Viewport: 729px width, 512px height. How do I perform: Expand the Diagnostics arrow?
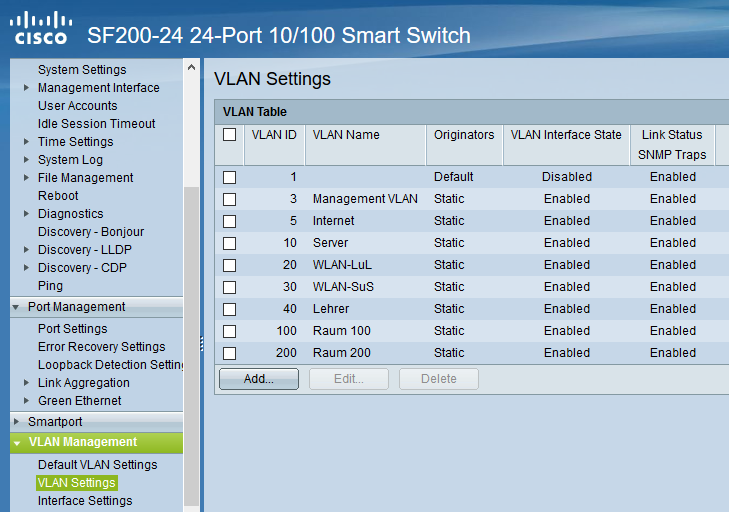tap(26, 213)
